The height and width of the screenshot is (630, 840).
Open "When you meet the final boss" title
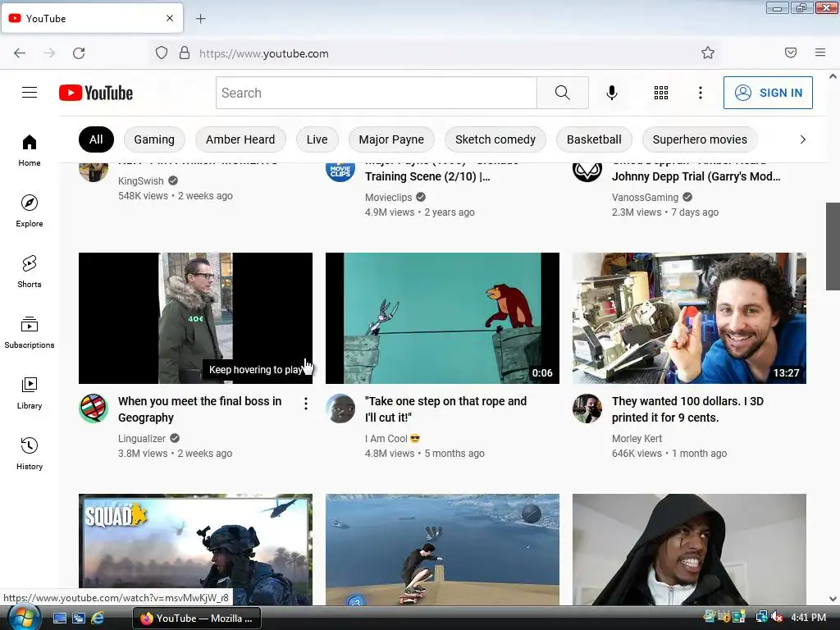pyautogui.click(x=200, y=409)
